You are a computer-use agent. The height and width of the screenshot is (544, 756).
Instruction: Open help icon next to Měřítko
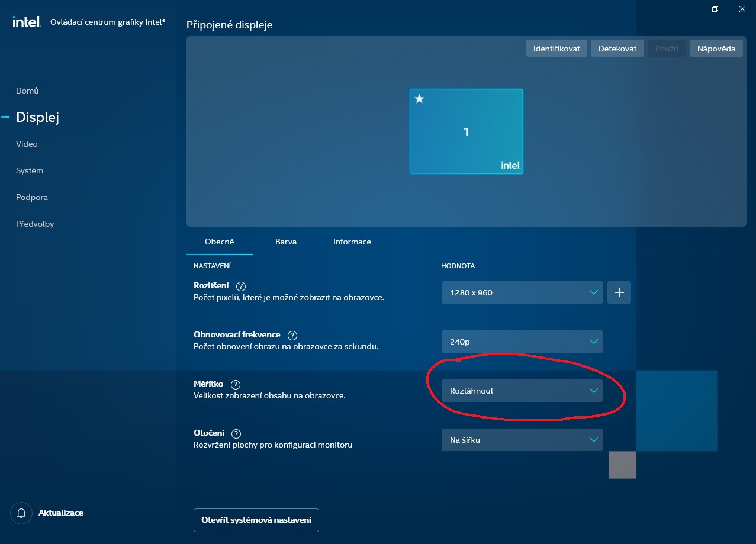click(236, 385)
